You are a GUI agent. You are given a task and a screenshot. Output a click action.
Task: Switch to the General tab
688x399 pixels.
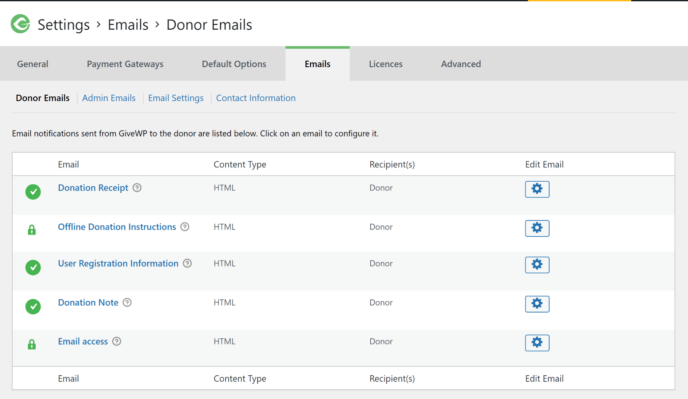[x=32, y=64]
